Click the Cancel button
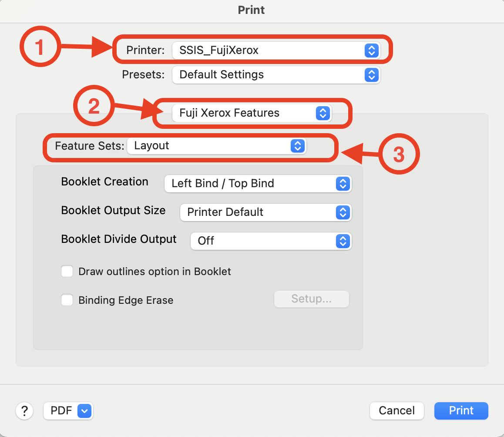This screenshot has width=504, height=437. pyautogui.click(x=396, y=410)
